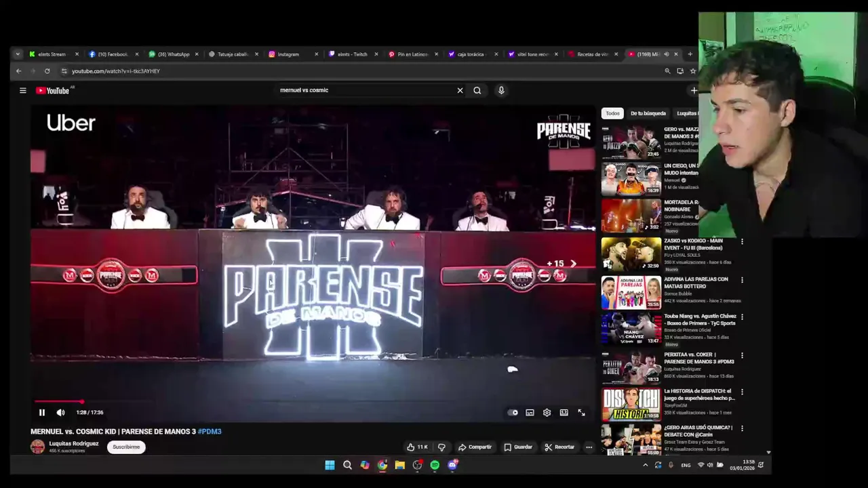Dislike the video with thumbs down
868x488 pixels.
tap(441, 447)
